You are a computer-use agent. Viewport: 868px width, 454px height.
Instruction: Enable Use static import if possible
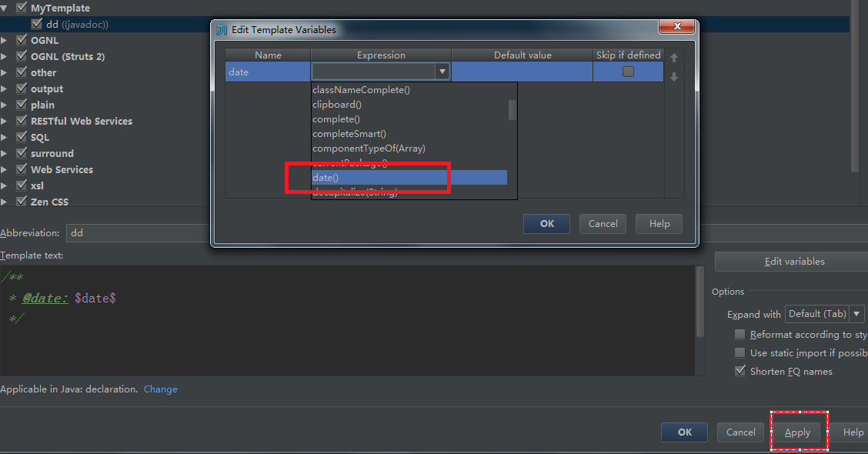(x=739, y=352)
